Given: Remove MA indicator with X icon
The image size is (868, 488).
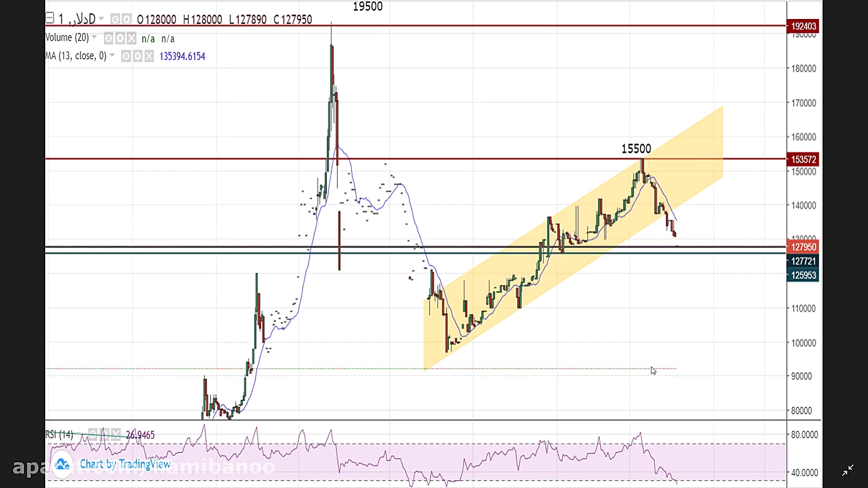Looking at the screenshot, I should [x=149, y=56].
